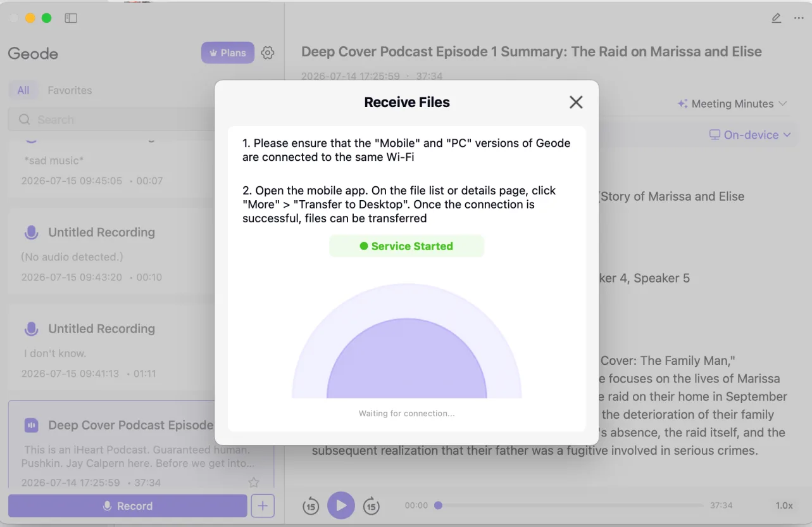Click the Service Started status badge
Viewport: 812px width, 527px height.
(x=406, y=246)
